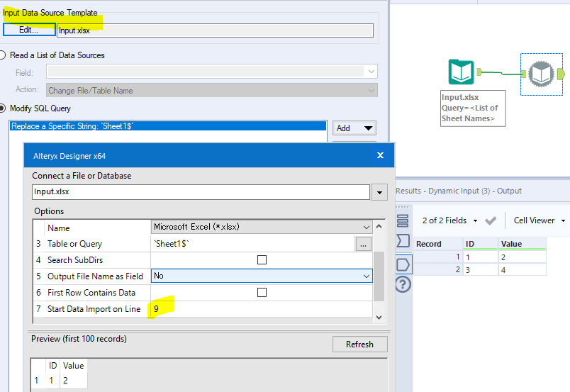Click the Value column header in Results

[x=522, y=244]
